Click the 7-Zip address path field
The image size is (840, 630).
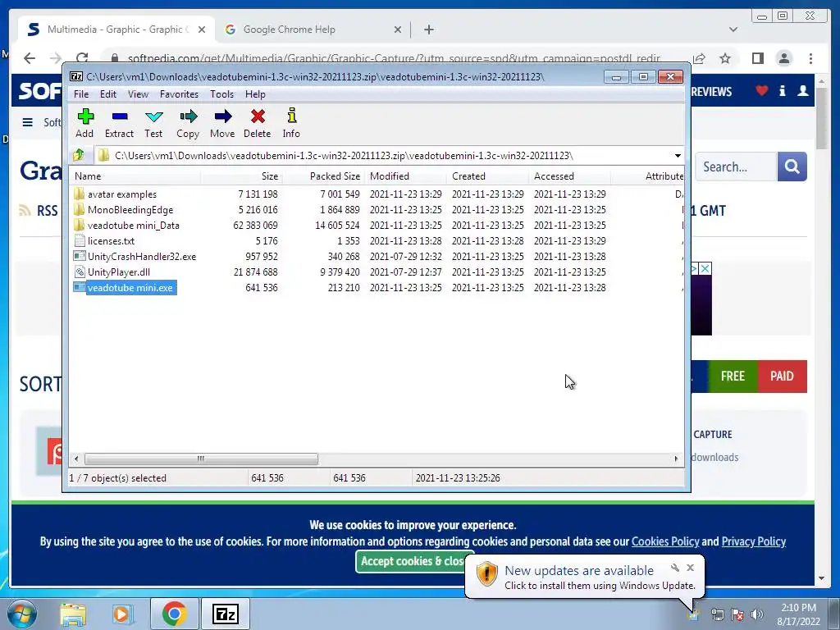pyautogui.click(x=383, y=156)
